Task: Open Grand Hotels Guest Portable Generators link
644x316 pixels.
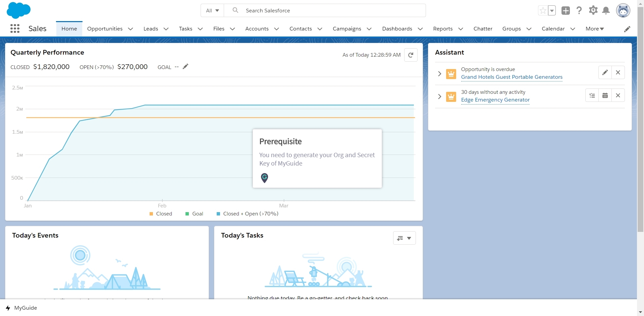Action: 512,77
